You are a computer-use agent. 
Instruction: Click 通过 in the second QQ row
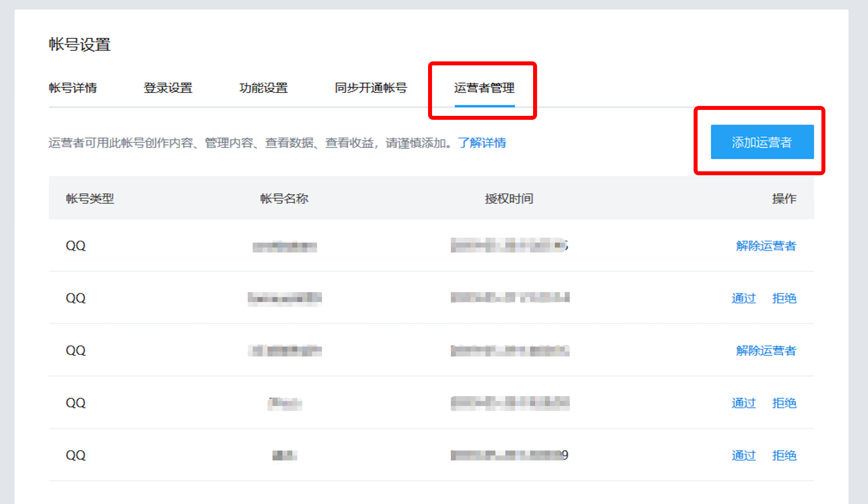744,298
